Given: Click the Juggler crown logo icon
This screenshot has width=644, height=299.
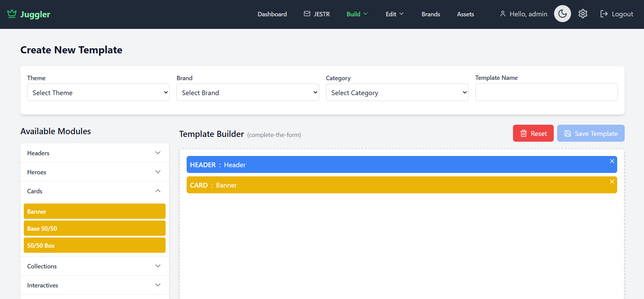Looking at the screenshot, I should tap(12, 14).
